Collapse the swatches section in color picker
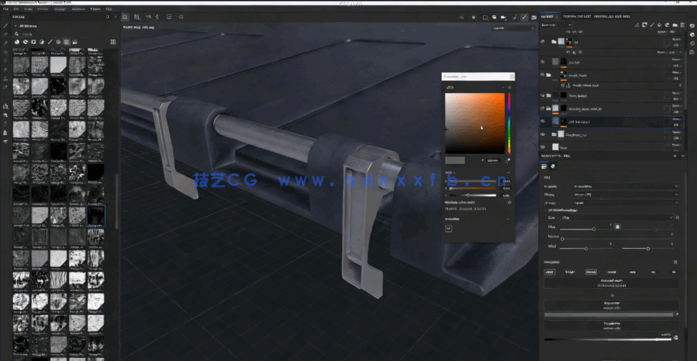 [508, 219]
